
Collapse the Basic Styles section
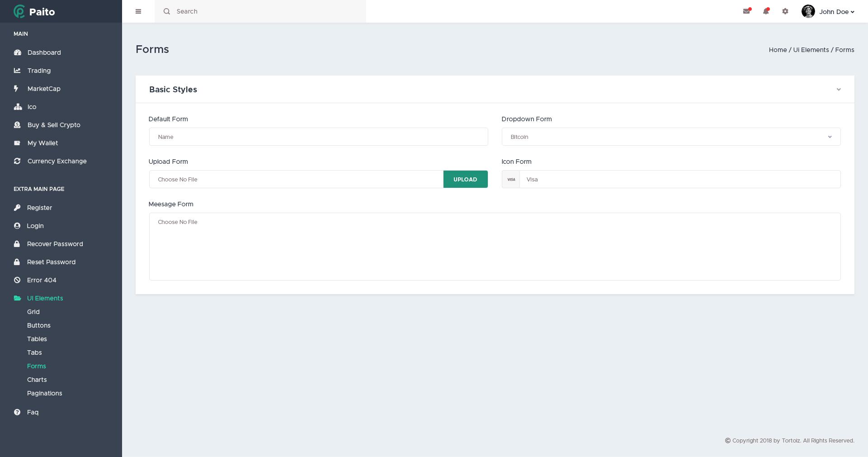pos(839,90)
